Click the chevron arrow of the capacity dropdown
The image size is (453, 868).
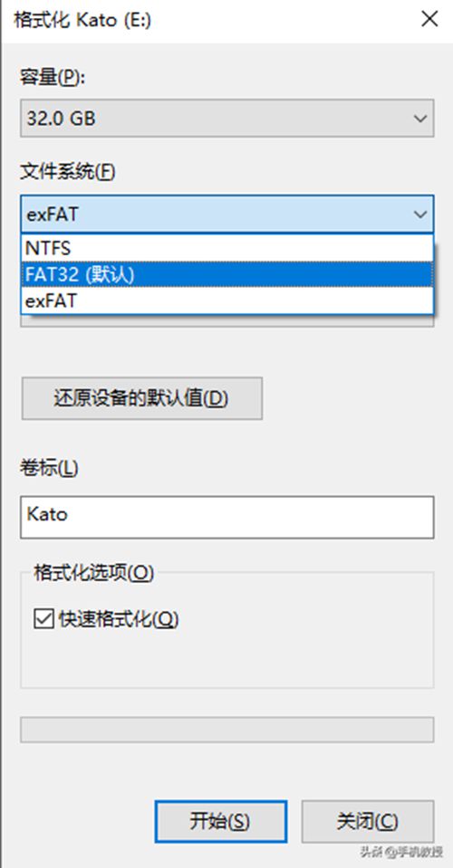tap(419, 119)
